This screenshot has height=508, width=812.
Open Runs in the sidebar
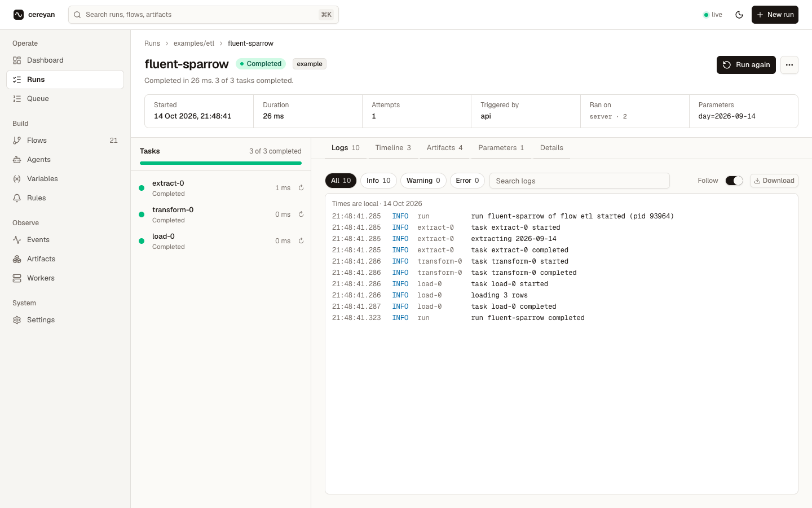click(x=65, y=80)
